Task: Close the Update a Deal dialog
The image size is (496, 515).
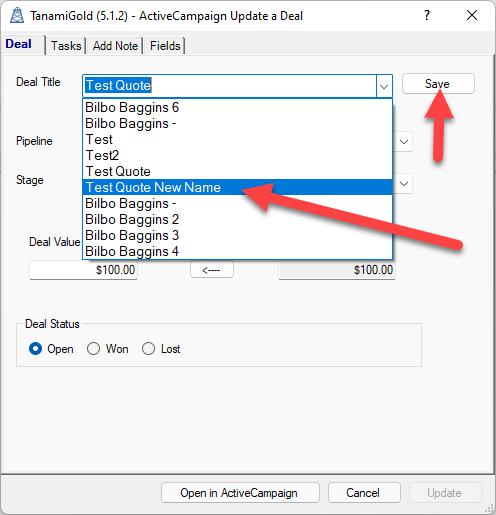Action: point(472,15)
